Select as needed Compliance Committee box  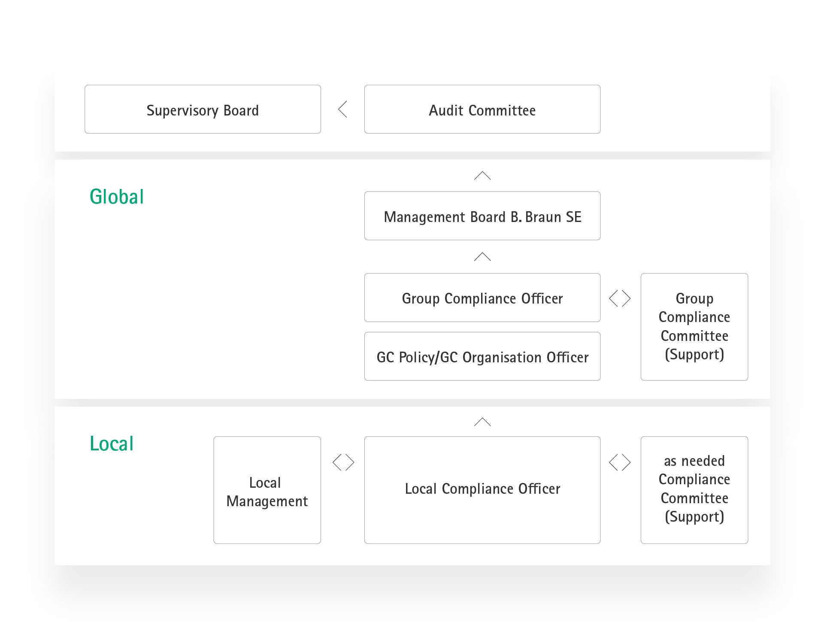[x=694, y=490]
